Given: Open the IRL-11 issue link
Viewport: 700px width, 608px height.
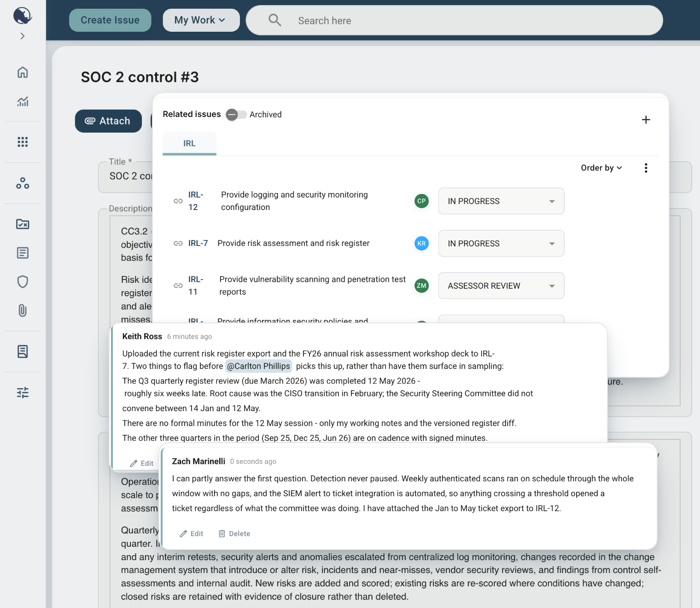Looking at the screenshot, I should click(196, 286).
